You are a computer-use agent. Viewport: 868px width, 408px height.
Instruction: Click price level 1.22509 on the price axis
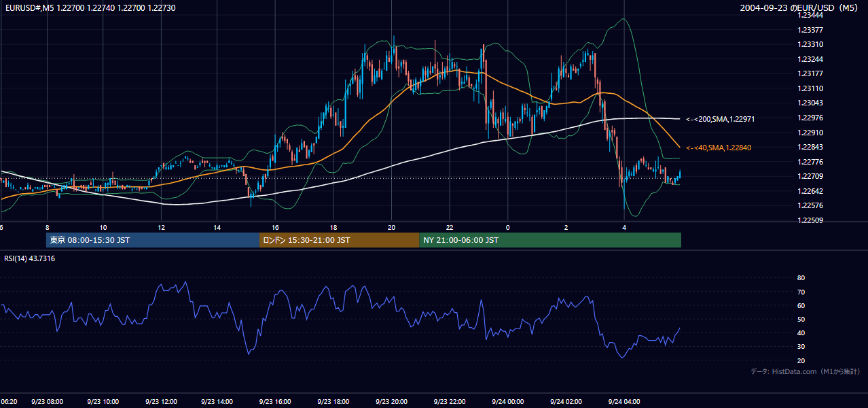810,220
